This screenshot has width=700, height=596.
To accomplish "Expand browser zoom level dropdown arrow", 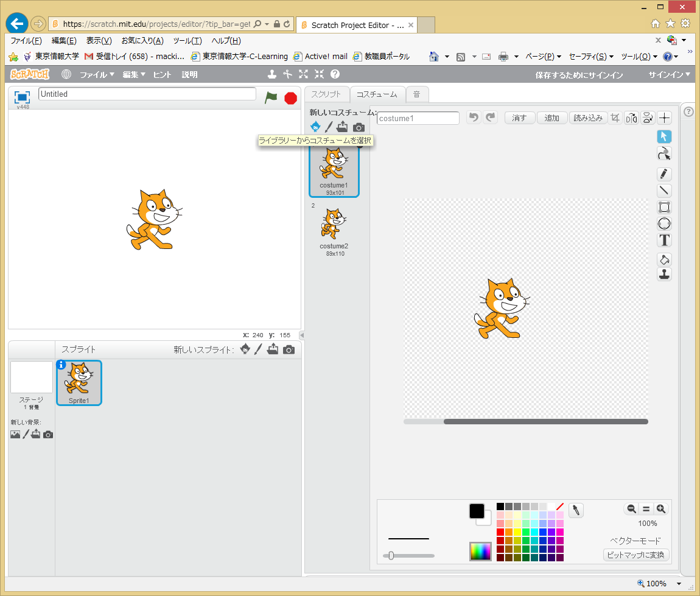I will [x=679, y=583].
